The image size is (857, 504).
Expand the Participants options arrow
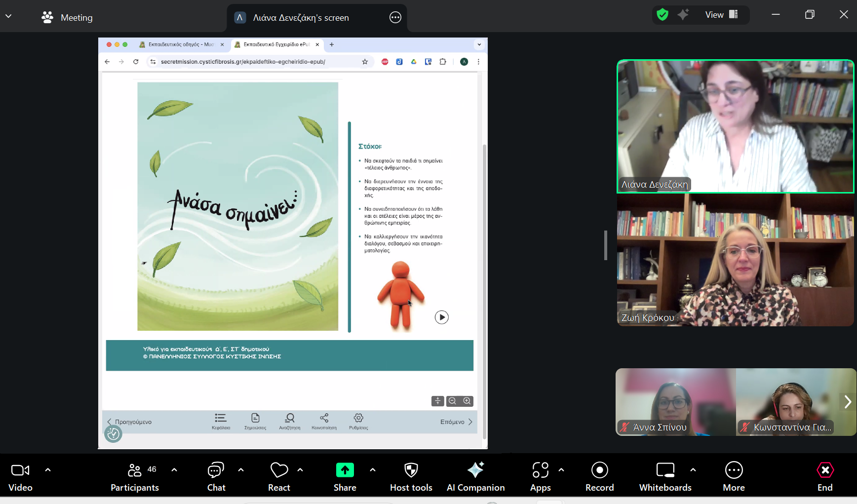coord(174,470)
